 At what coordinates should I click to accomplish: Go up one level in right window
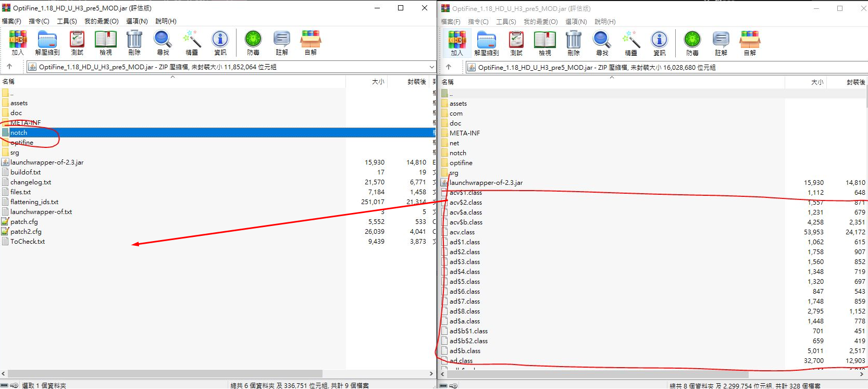[x=449, y=67]
